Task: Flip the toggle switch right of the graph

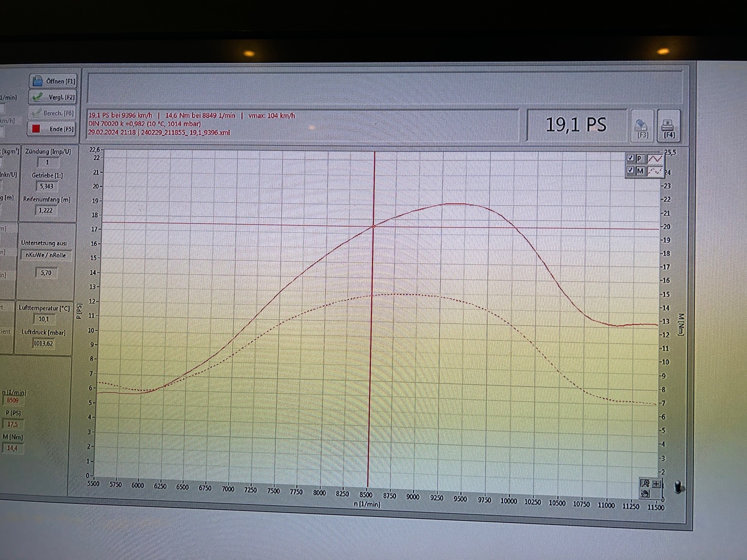Action: (679, 488)
